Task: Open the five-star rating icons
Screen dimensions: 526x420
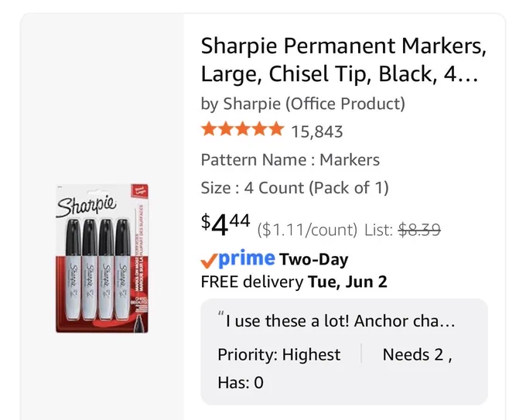Action: pos(243,129)
